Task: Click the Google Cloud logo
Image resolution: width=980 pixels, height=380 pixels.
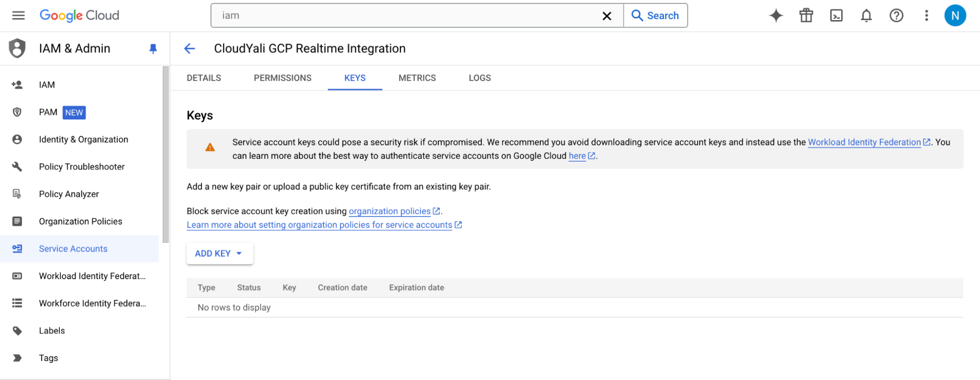Action: [79, 16]
